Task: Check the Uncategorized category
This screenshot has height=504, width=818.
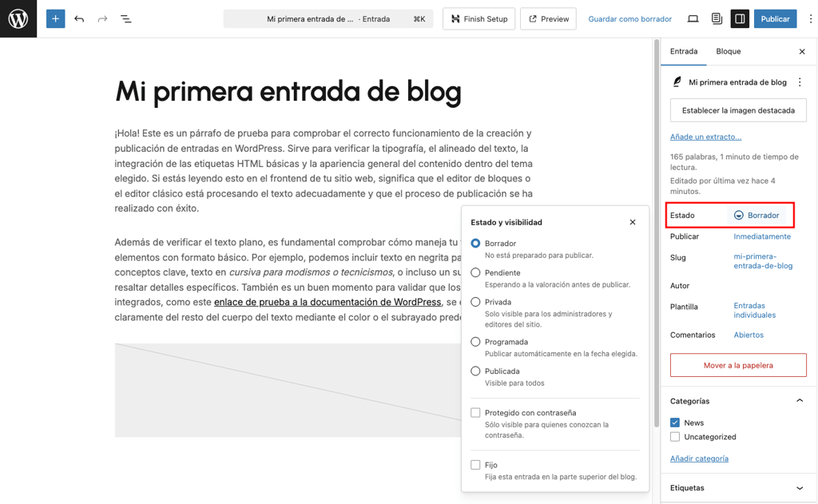Action: [x=675, y=437]
